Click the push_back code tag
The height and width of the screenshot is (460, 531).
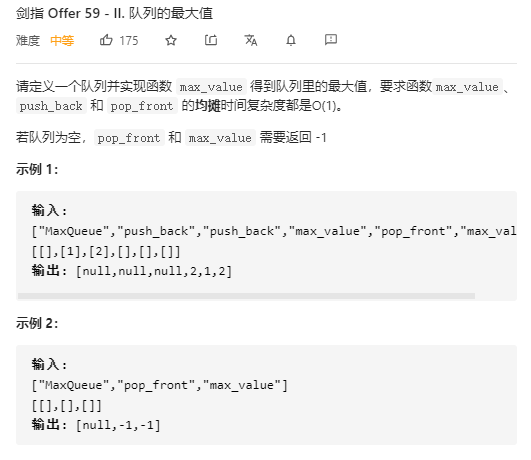click(51, 106)
